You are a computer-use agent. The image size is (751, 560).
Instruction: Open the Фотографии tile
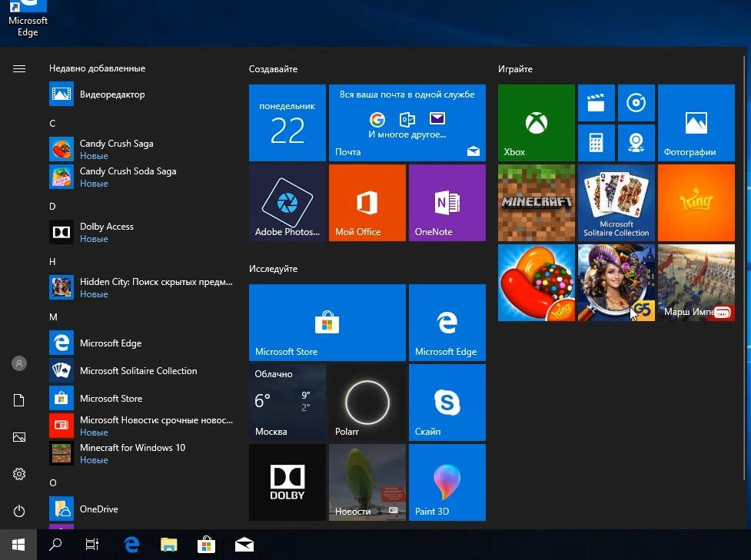pos(696,123)
